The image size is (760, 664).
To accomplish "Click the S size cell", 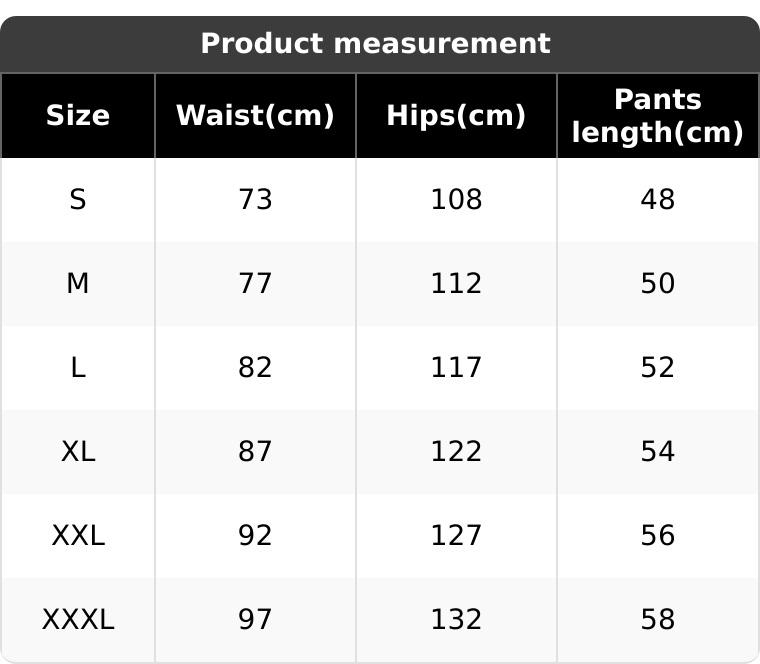I will pyautogui.click(x=78, y=200).
